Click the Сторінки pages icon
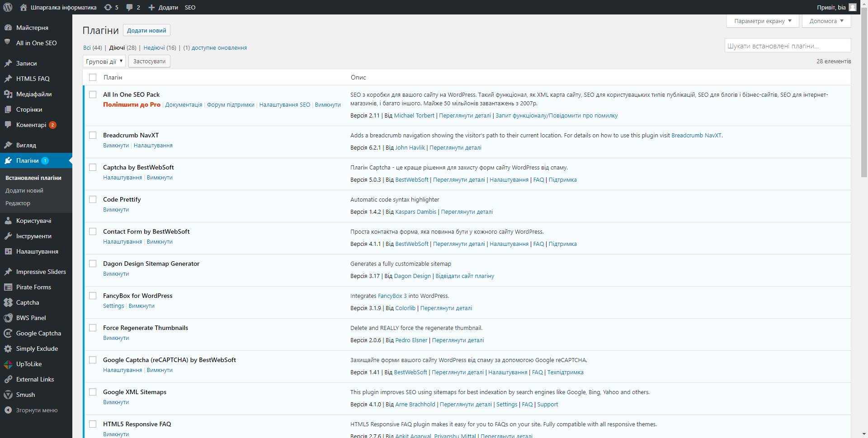Image resolution: width=868 pixels, height=438 pixels. click(8, 109)
